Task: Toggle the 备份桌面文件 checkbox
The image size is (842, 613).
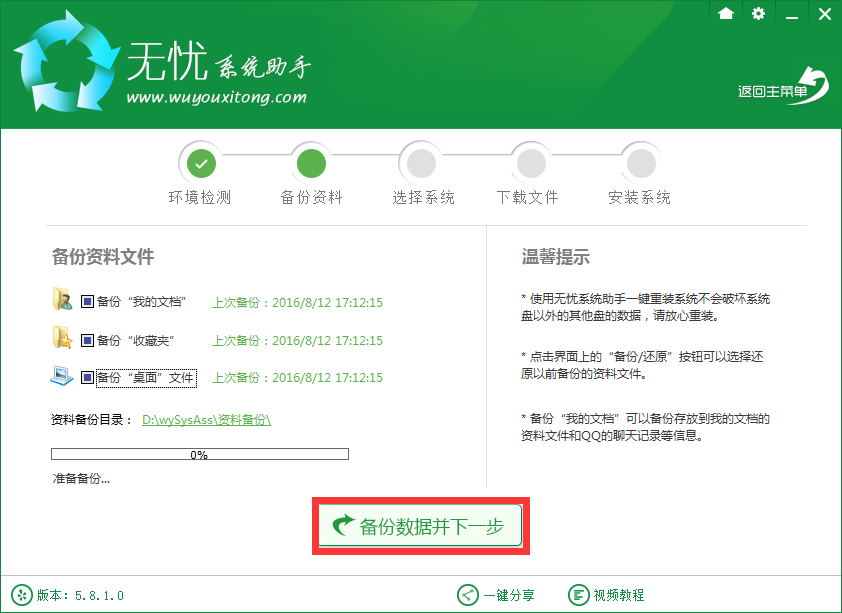Action: coord(85,377)
